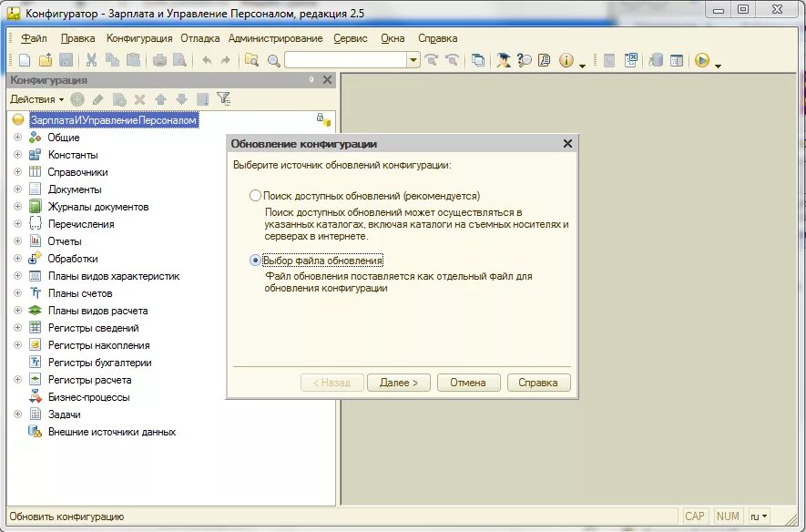Open the dropdown arrow beside the play icon
This screenshot has height=532, width=806.
[718, 66]
